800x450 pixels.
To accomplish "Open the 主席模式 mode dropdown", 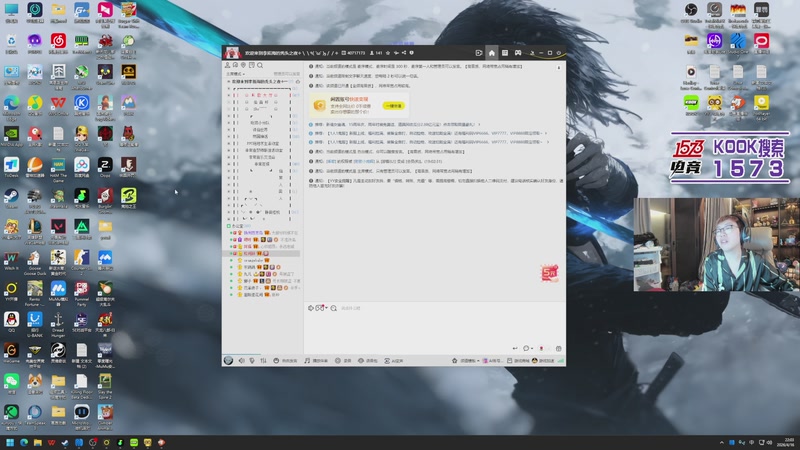I will (235, 74).
